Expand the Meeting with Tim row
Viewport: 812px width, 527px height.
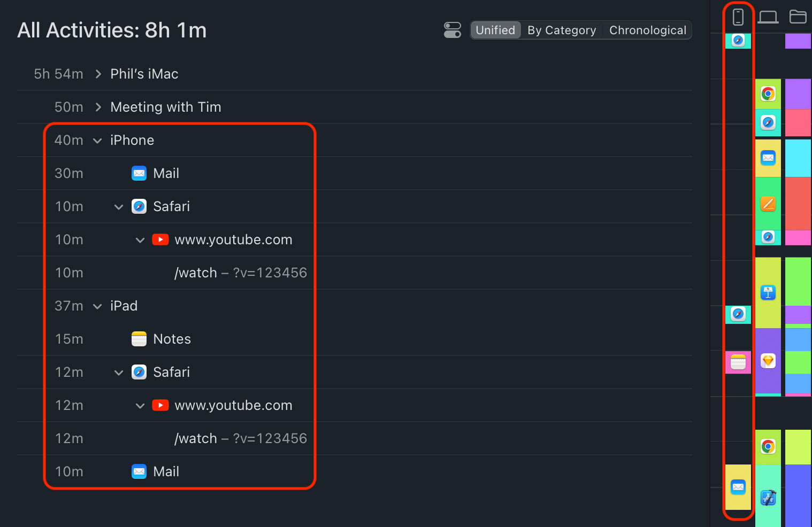pyautogui.click(x=98, y=107)
